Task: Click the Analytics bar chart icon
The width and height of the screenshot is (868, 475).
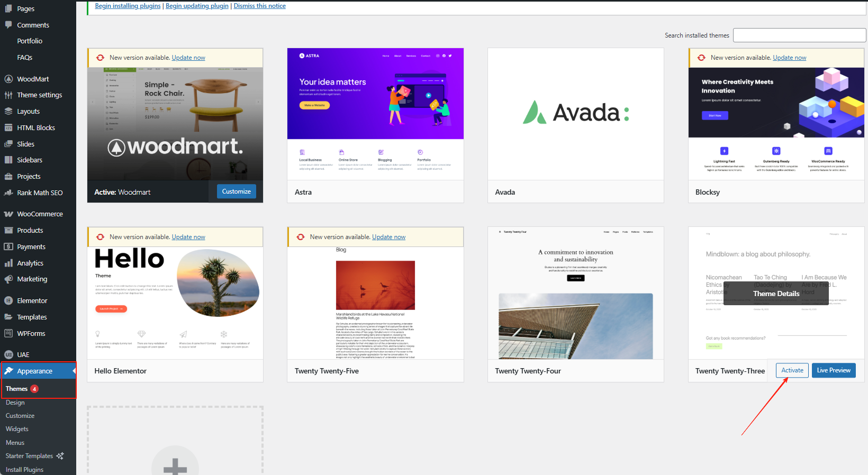Action: (x=8, y=263)
